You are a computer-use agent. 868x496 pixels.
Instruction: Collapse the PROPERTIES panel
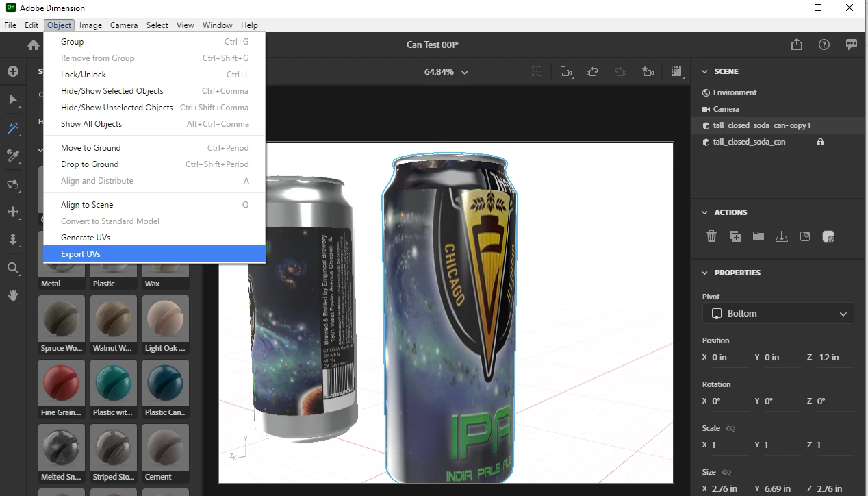click(x=705, y=273)
